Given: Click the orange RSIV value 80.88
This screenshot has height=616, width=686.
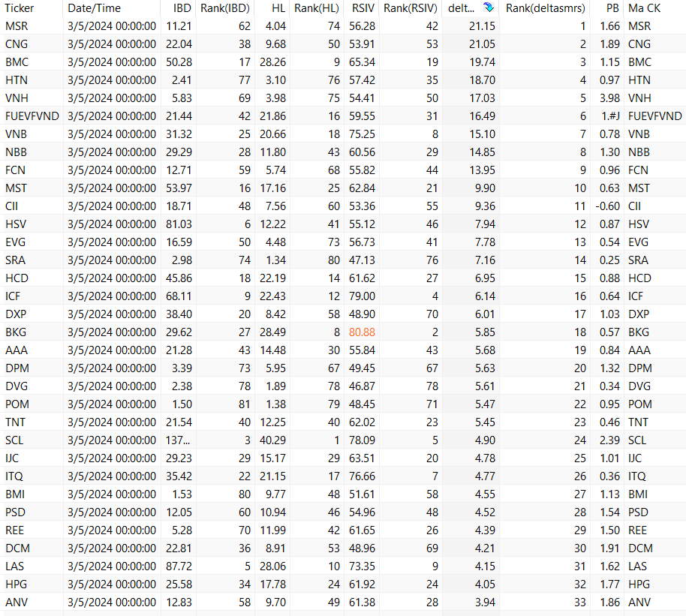Looking at the screenshot, I should click(x=362, y=332).
